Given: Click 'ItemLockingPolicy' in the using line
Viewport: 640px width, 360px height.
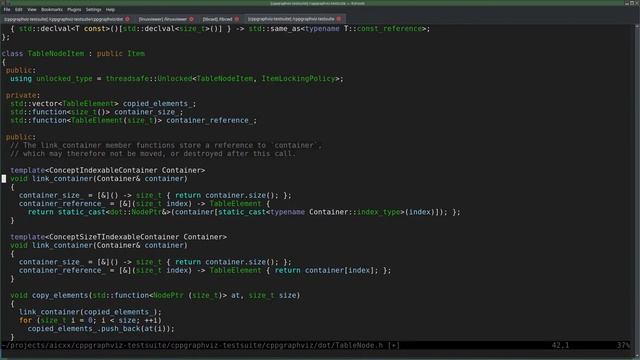Looking at the screenshot, I should coord(298,79).
